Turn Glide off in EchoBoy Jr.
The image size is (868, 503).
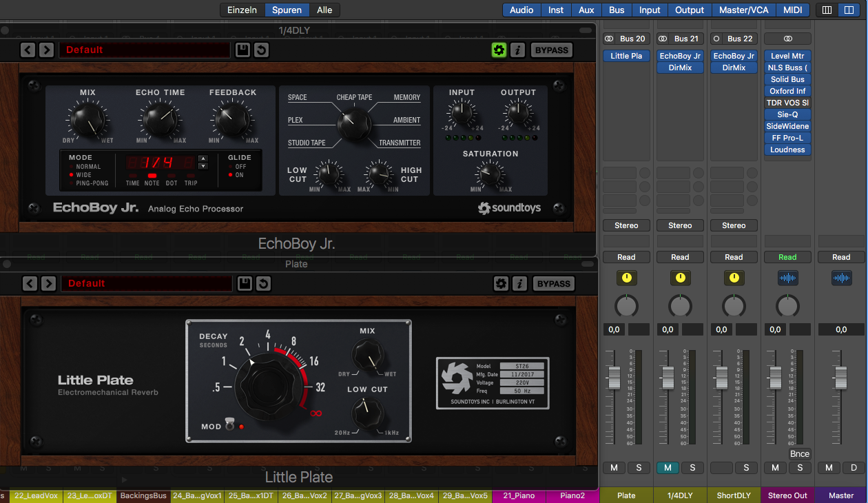(x=236, y=167)
